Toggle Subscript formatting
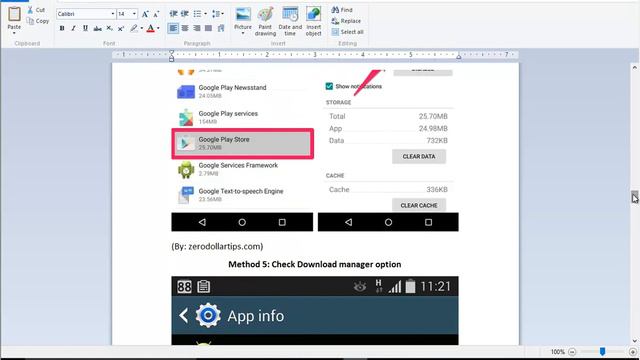640x360 pixels. [109, 28]
